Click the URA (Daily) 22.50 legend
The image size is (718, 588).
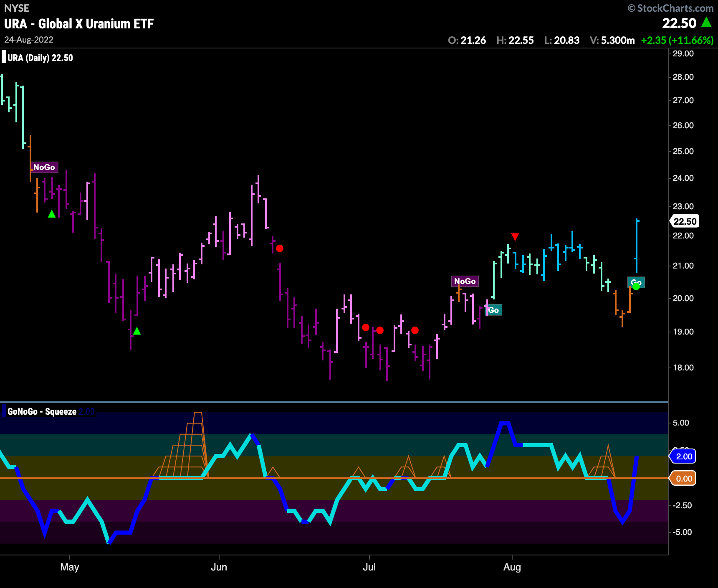pyautogui.click(x=40, y=58)
